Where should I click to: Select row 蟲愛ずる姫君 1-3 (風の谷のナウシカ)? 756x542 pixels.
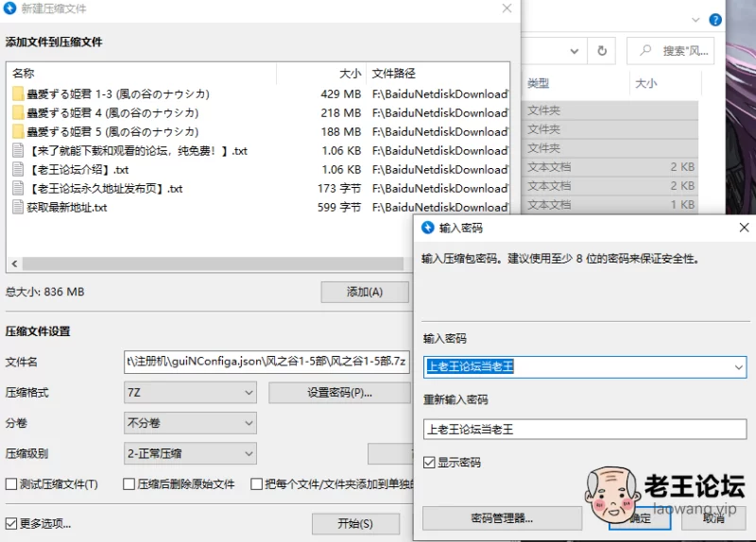click(118, 93)
